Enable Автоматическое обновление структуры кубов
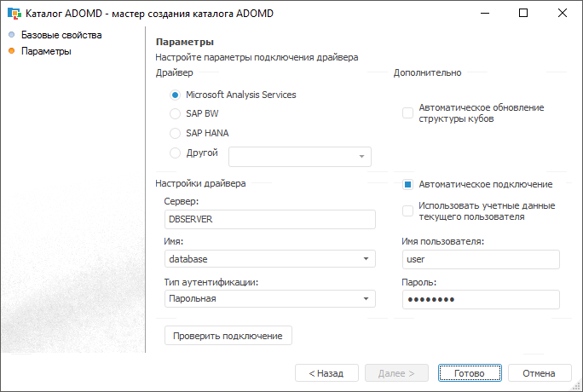Viewport: 583px width, 392px height. 407,113
